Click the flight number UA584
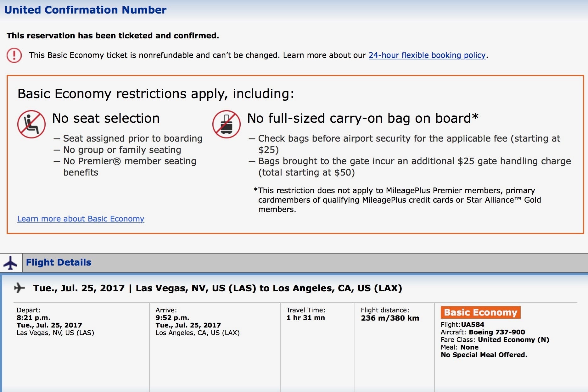The height and width of the screenshot is (392, 588). (x=473, y=325)
